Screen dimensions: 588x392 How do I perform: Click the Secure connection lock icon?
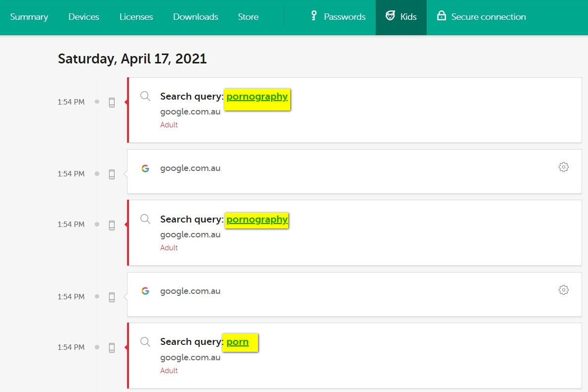441,16
